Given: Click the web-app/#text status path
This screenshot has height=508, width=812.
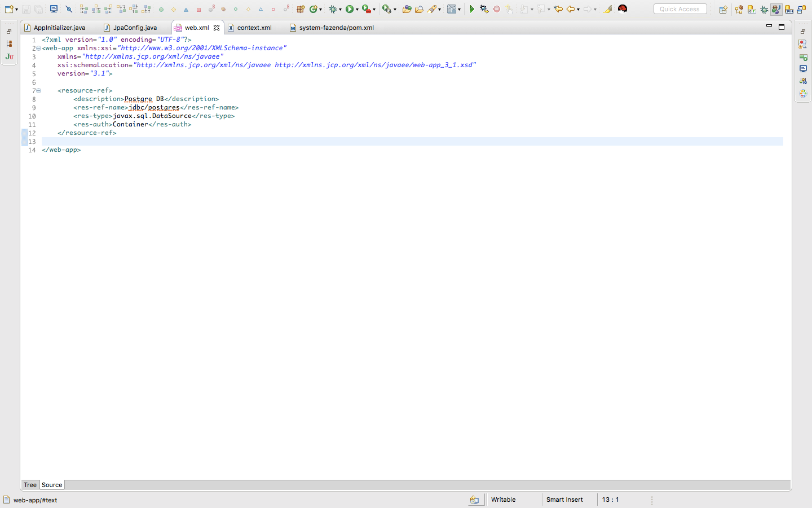Looking at the screenshot, I should click(x=35, y=500).
